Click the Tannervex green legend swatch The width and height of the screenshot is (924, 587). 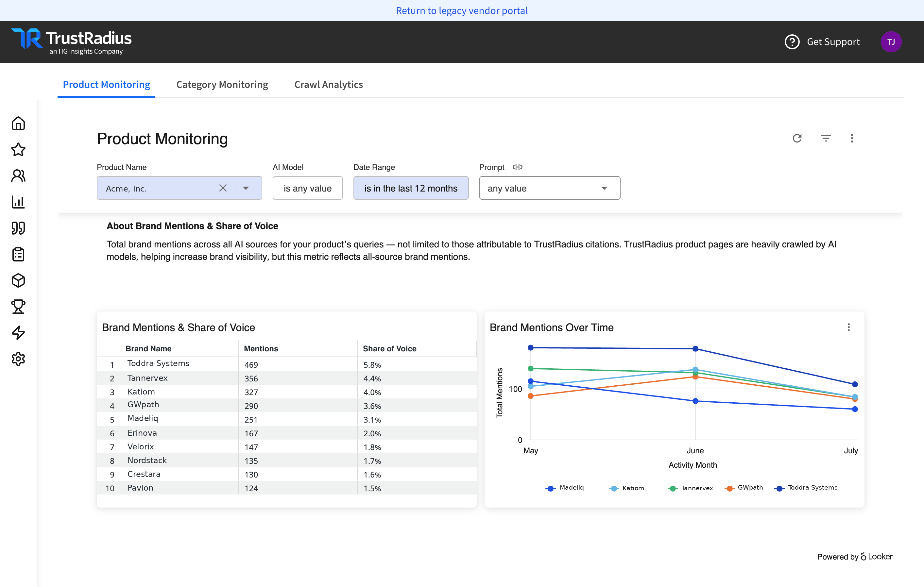(x=672, y=488)
